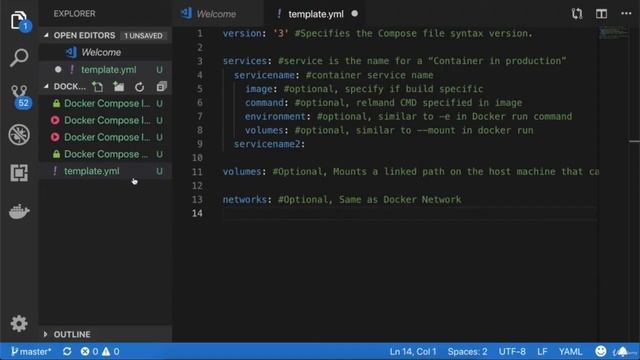The image size is (640, 360).
Task: Click the 'servicename' key on line 4
Action: pos(264,75)
